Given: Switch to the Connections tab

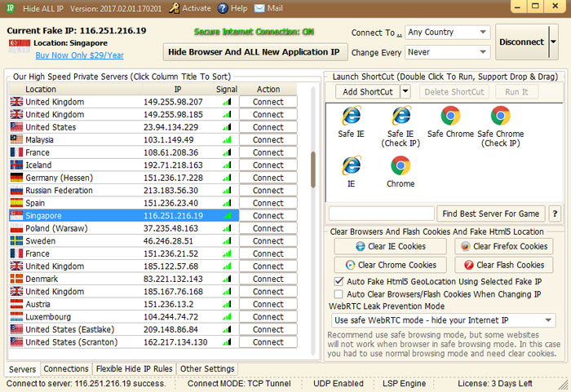Looking at the screenshot, I should 66,368.
